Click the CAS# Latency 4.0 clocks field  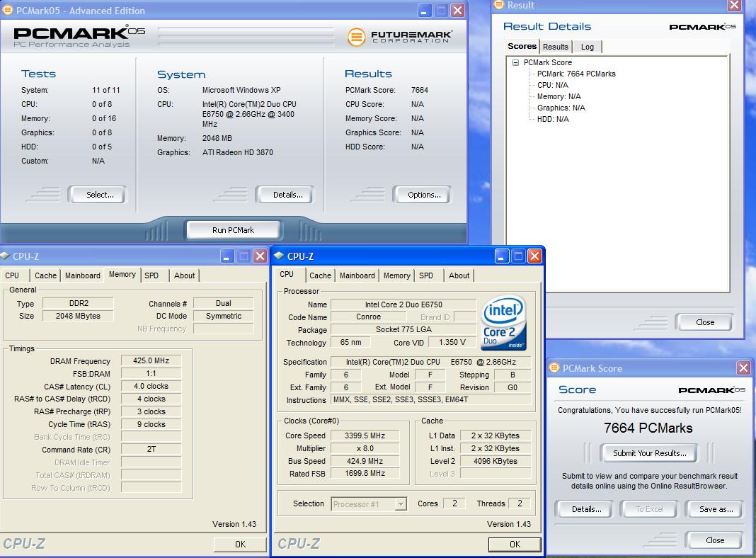click(151, 387)
